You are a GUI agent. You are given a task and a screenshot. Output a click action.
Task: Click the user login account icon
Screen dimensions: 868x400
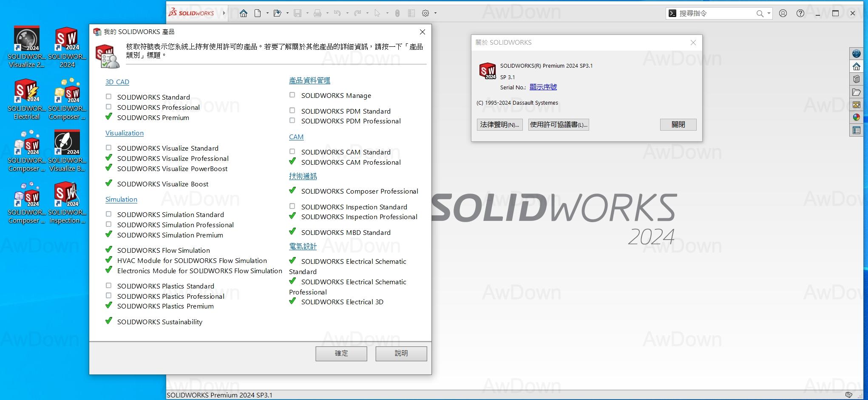pos(783,13)
